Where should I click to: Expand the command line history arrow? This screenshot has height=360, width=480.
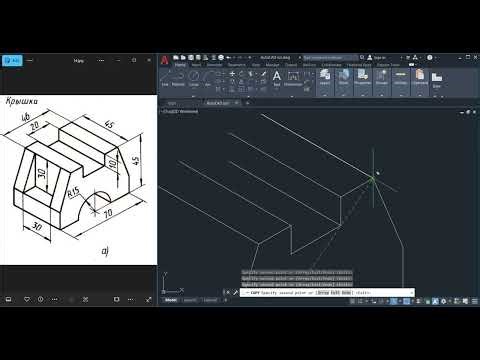(x=412, y=293)
